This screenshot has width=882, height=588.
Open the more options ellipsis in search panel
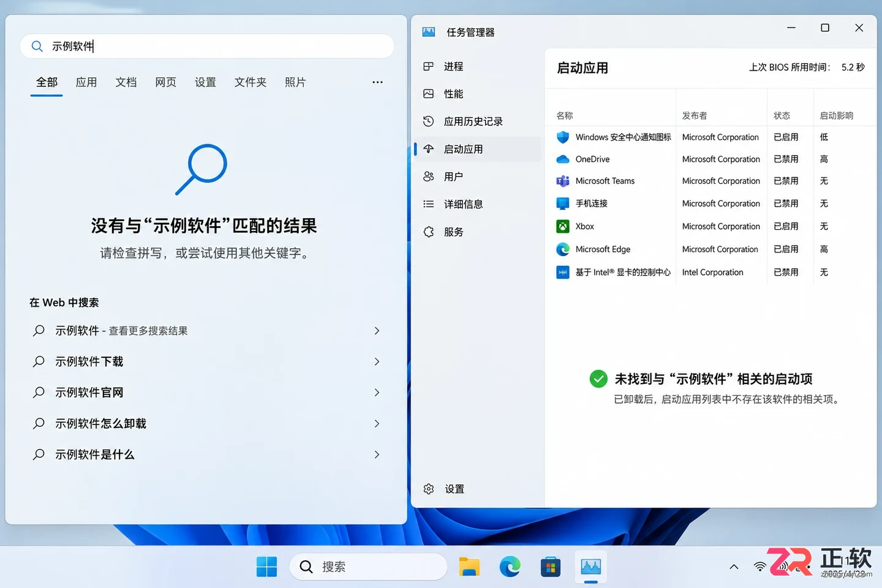(377, 82)
